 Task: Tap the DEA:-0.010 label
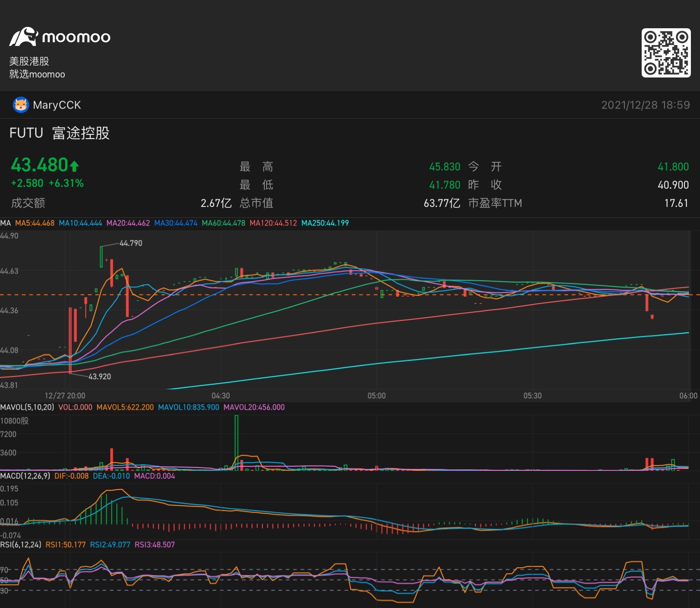[111, 476]
